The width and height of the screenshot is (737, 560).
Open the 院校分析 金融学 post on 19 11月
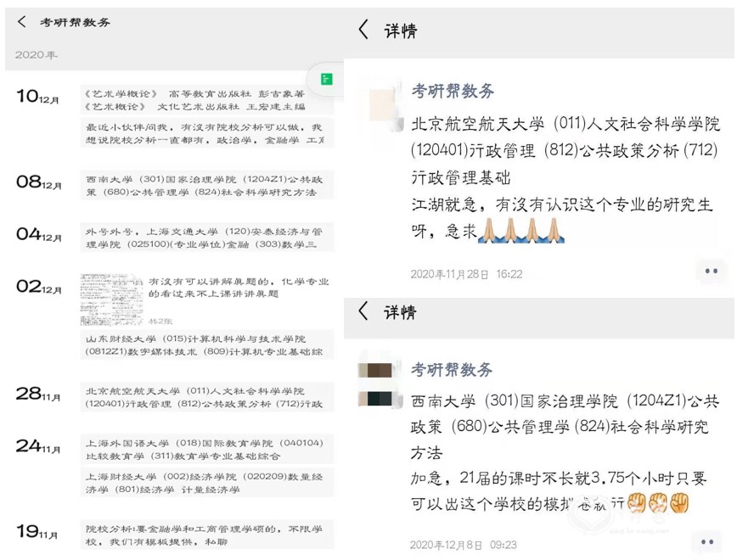207,535
